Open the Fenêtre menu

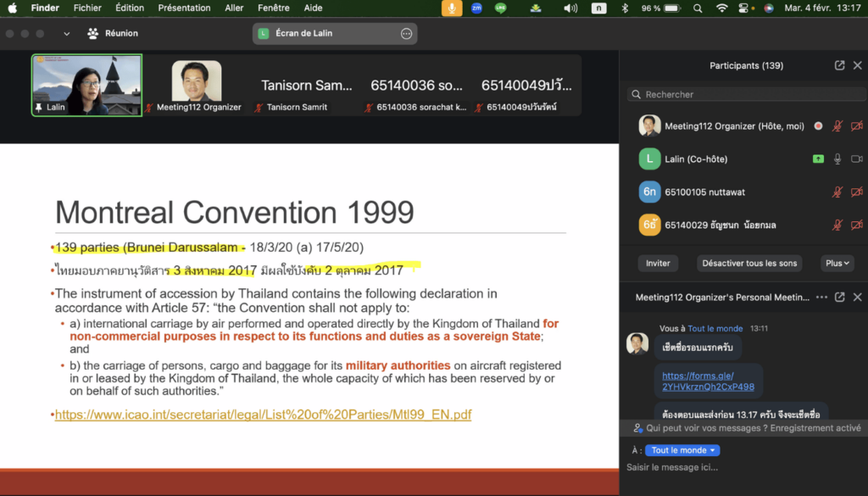(273, 8)
